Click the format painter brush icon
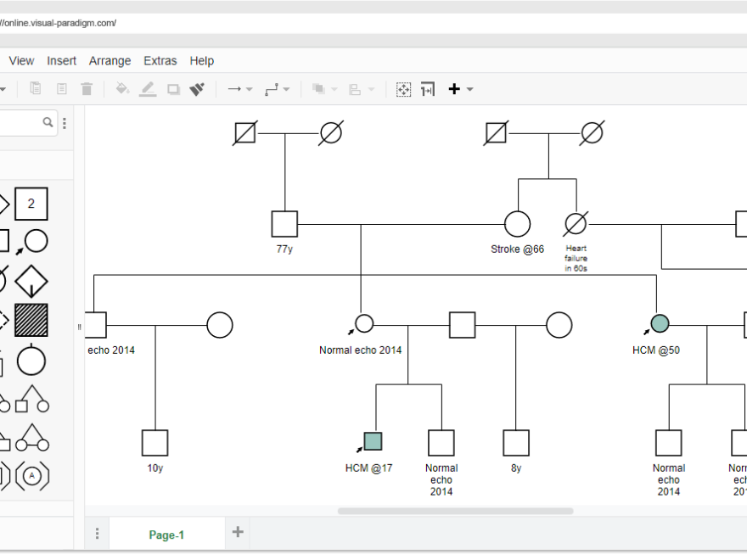747x560 pixels. (x=196, y=88)
